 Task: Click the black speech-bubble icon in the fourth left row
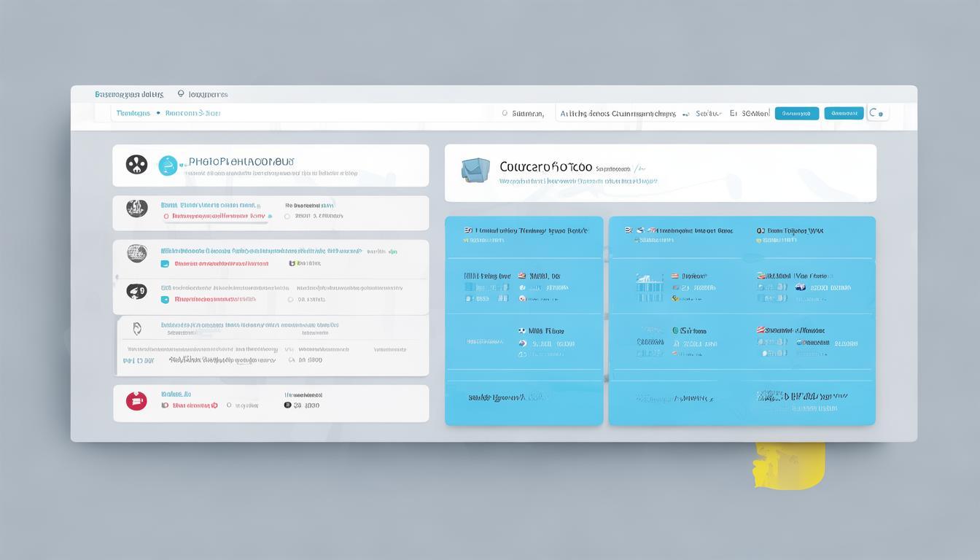(136, 292)
